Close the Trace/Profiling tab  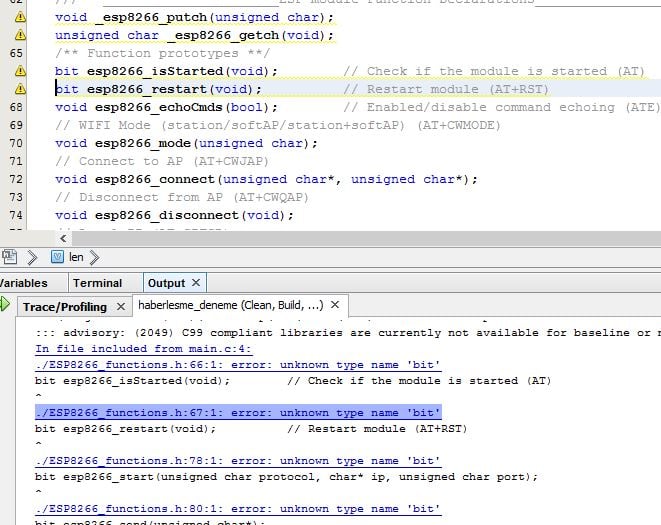(x=121, y=306)
